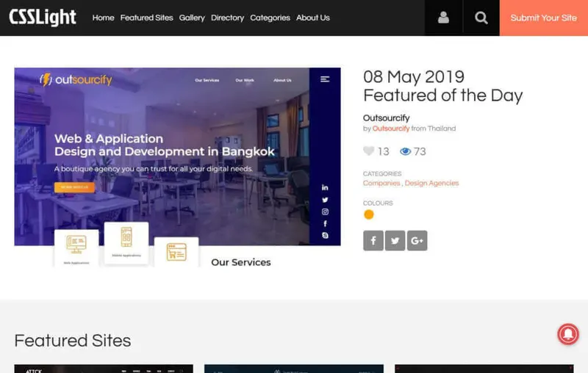The image size is (588, 373).
Task: Click the e-commerce cart service card icon
Action: (x=176, y=252)
